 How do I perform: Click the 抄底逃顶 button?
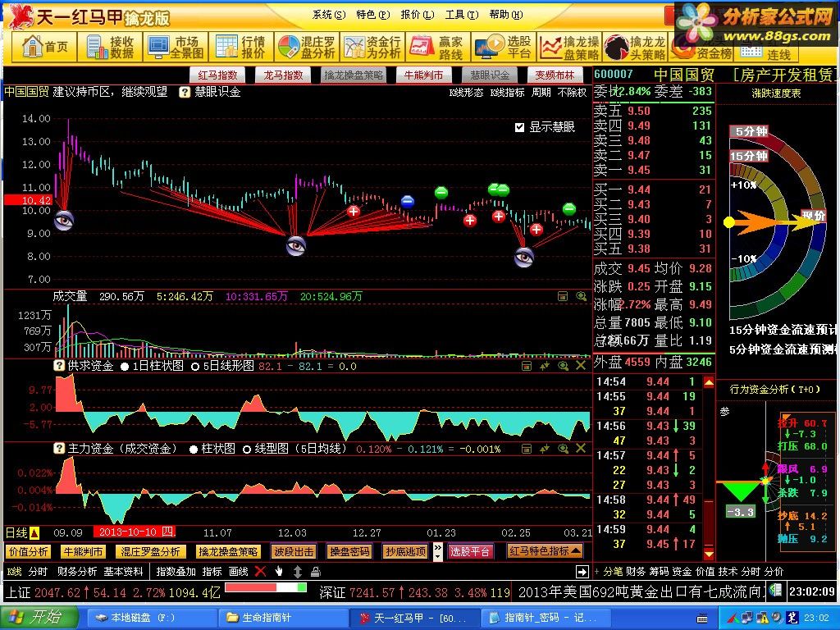click(405, 551)
